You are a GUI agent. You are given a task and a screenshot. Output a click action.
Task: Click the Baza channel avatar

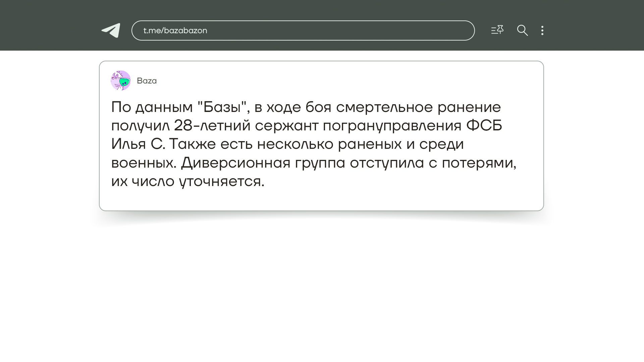pos(120,80)
